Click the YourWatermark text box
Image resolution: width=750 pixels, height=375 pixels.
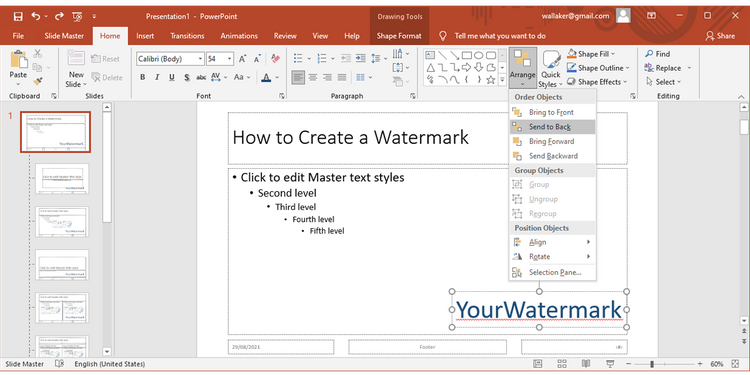coord(539,309)
